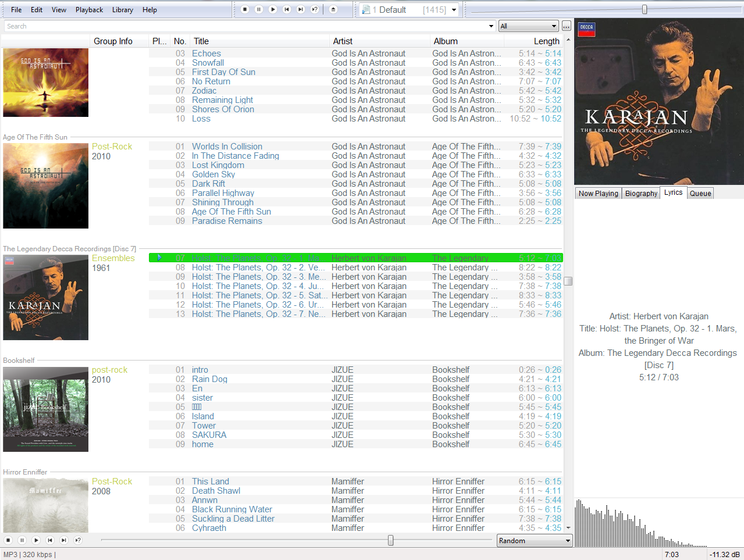This screenshot has width=744, height=560.
Task: Open the 'All' filter dropdown
Action: [529, 26]
